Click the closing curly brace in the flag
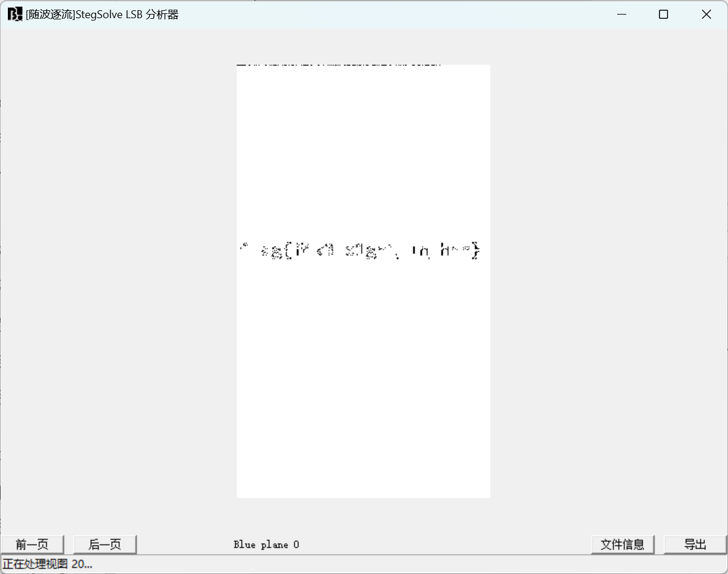This screenshot has width=728, height=574. (475, 250)
